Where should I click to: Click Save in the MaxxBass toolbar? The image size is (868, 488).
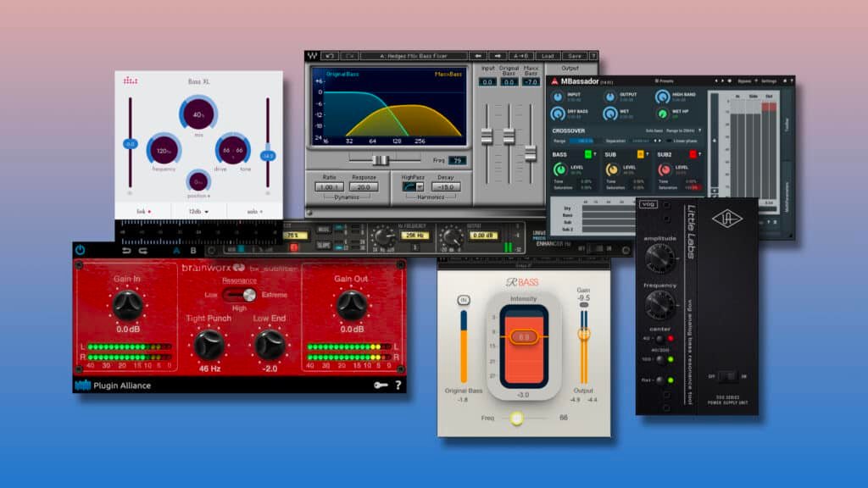(x=575, y=56)
